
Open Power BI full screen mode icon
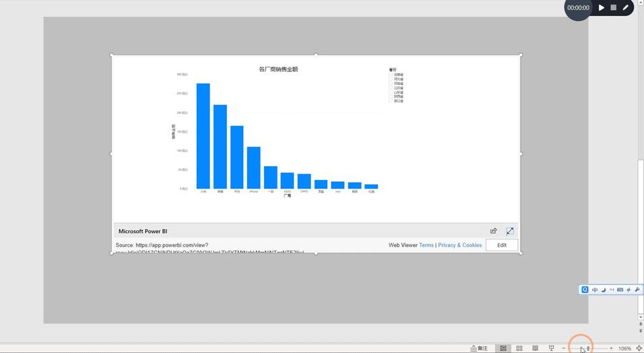pos(510,231)
